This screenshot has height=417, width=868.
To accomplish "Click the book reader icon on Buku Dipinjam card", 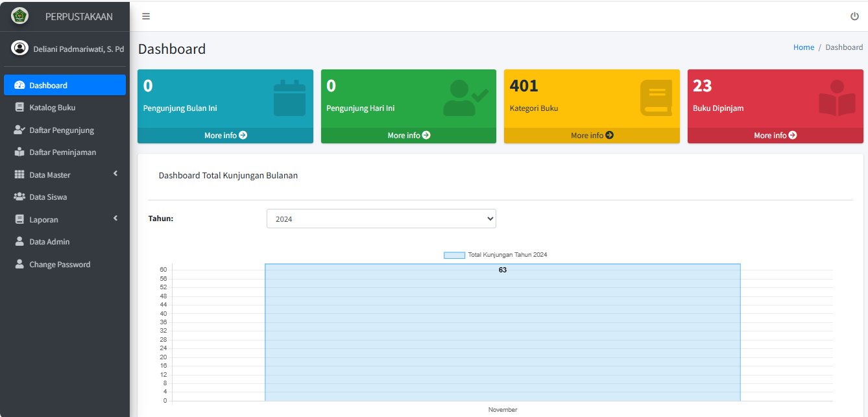I will tap(837, 98).
